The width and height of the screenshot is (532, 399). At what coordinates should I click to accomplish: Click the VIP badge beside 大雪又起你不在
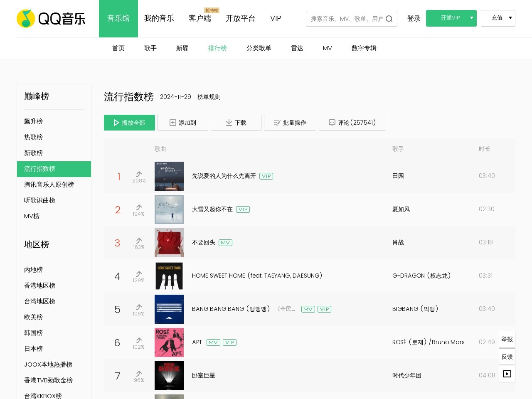click(243, 209)
